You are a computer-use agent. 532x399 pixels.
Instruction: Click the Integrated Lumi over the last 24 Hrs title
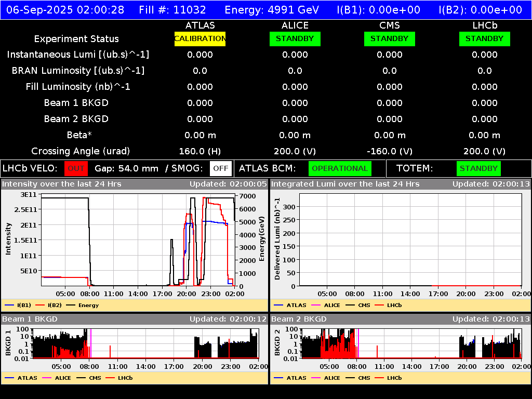pyautogui.click(x=345, y=184)
